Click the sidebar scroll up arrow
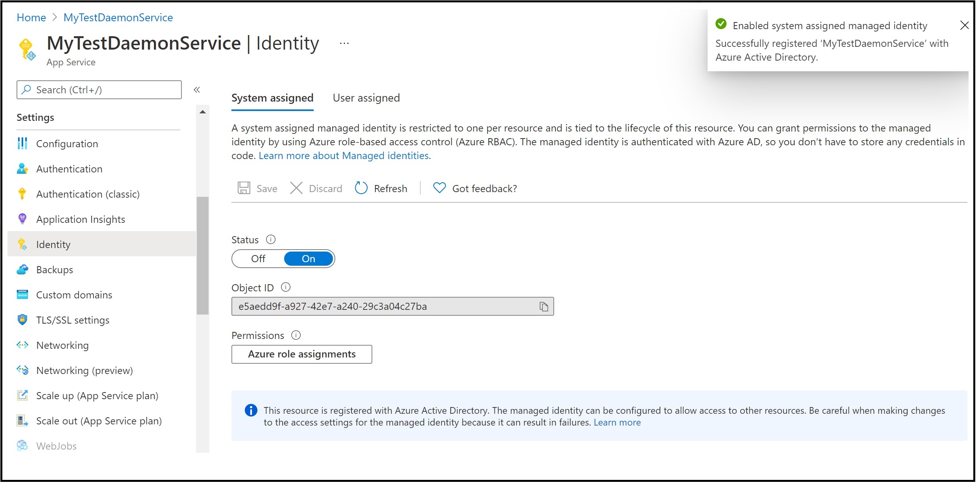 tap(203, 112)
